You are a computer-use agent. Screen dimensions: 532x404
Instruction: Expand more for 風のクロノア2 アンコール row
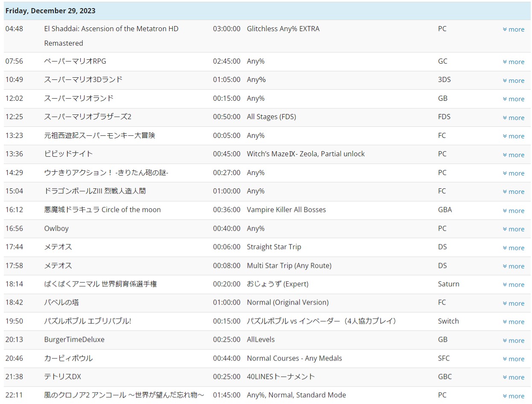pyautogui.click(x=513, y=396)
